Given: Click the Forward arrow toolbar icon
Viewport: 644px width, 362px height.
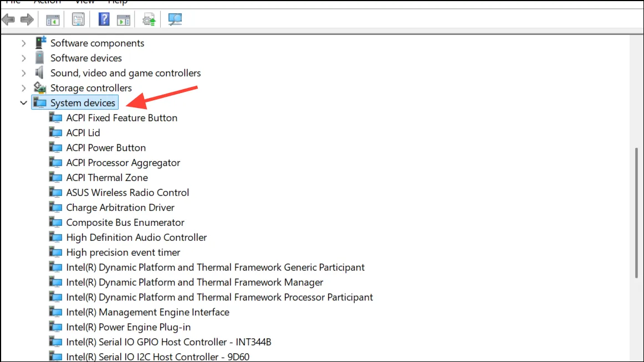Looking at the screenshot, I should pyautogui.click(x=27, y=19).
